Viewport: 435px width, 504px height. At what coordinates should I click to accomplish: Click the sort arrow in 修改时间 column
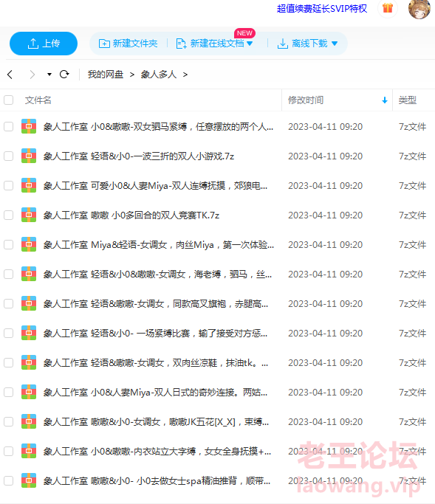385,100
